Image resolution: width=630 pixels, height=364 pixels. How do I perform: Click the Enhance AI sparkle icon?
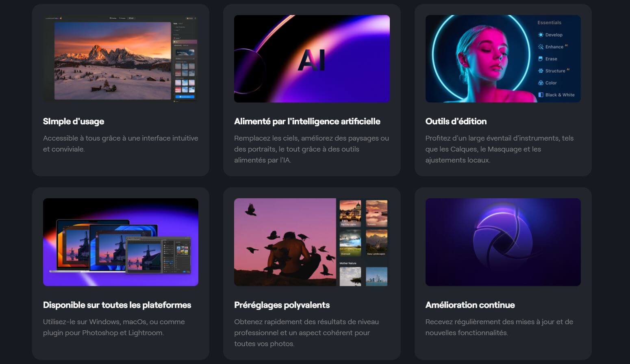(x=541, y=47)
